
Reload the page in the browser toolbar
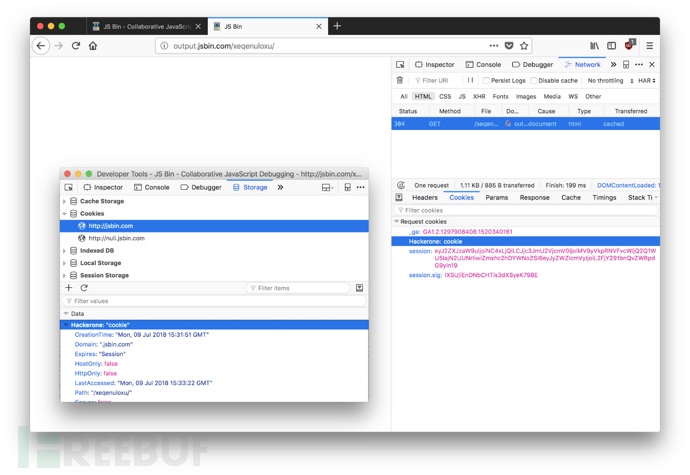pyautogui.click(x=76, y=45)
